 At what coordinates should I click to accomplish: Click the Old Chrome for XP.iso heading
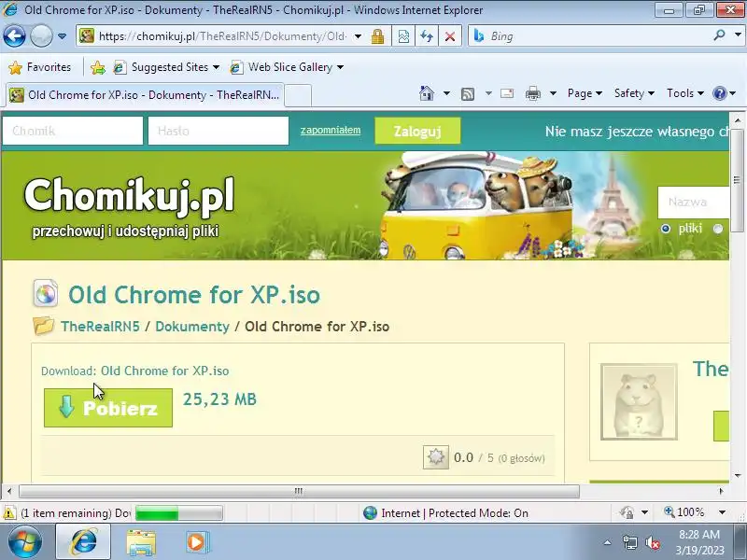[194, 295]
